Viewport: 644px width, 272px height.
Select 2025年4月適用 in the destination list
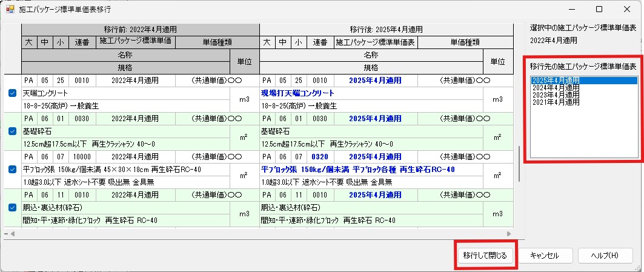click(x=555, y=80)
